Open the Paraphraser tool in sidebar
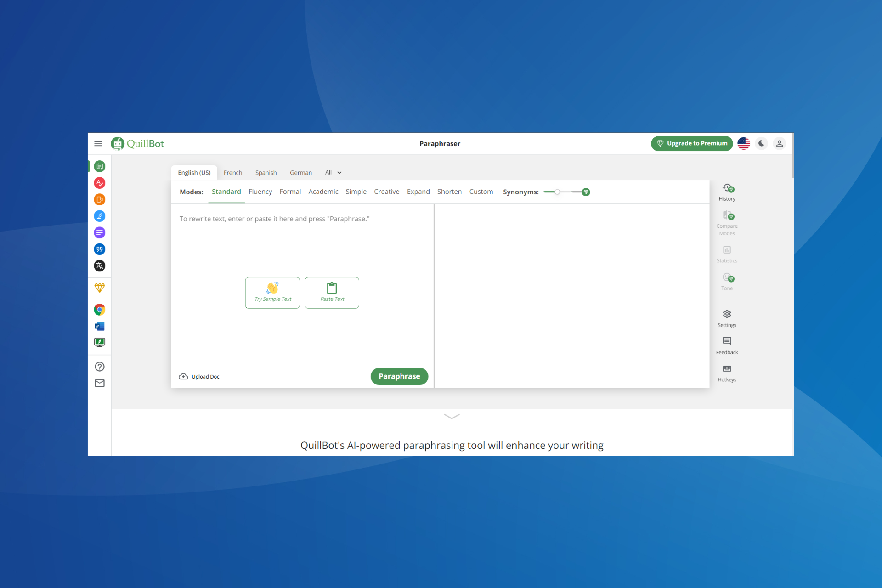The width and height of the screenshot is (882, 588). click(x=100, y=166)
